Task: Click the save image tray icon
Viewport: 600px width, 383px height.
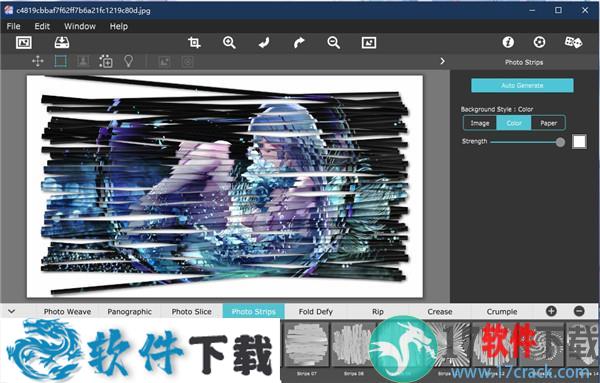Action: 62,42
